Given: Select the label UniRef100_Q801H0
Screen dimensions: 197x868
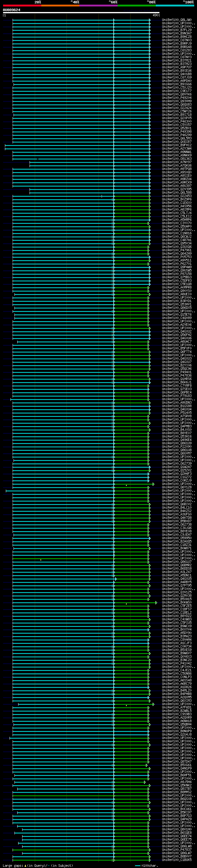Looking at the screenshot, I should pos(176,829).
